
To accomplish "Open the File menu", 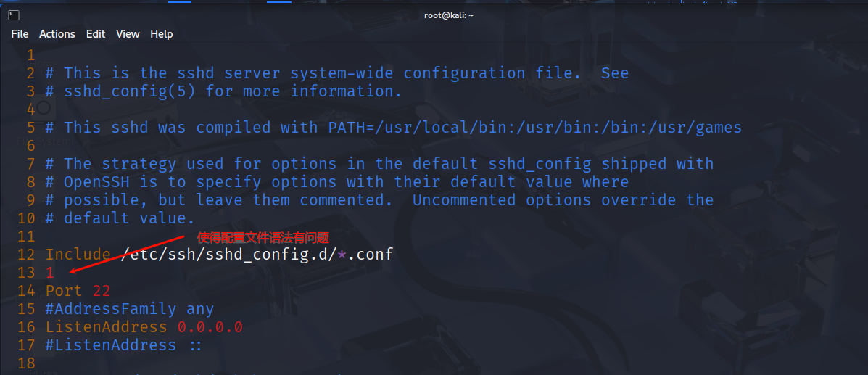I will click(20, 34).
